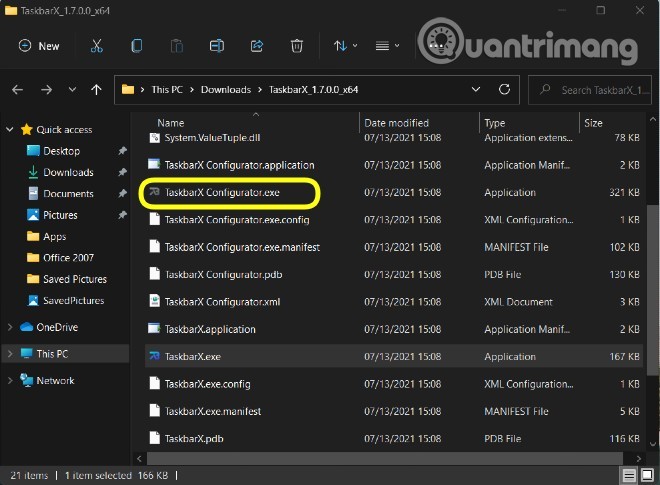Expand the OneDrive tree node
The image size is (660, 485).
point(11,327)
